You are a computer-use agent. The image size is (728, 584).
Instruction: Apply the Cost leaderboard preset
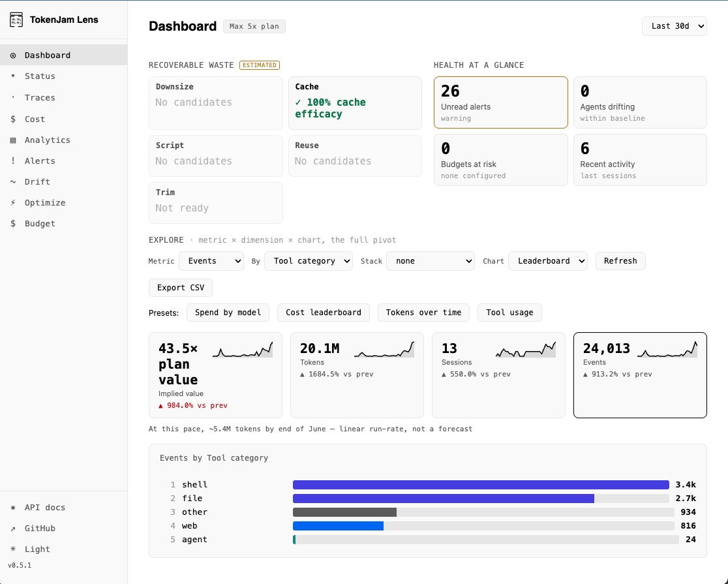[x=323, y=313]
